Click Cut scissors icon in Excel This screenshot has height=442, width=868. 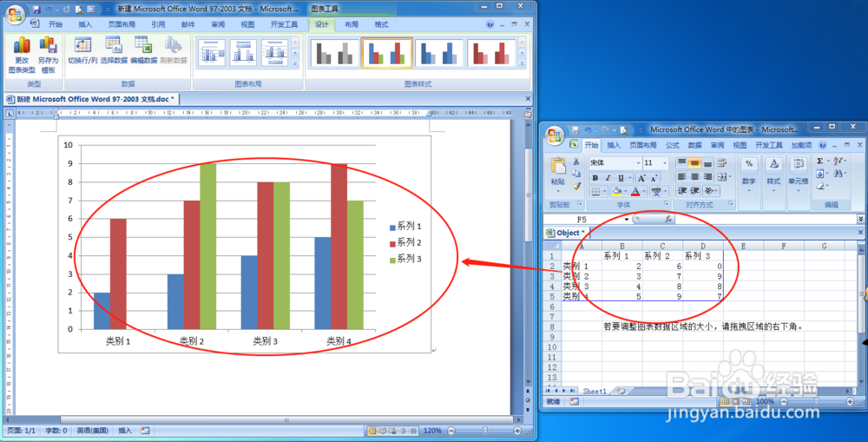click(x=576, y=162)
